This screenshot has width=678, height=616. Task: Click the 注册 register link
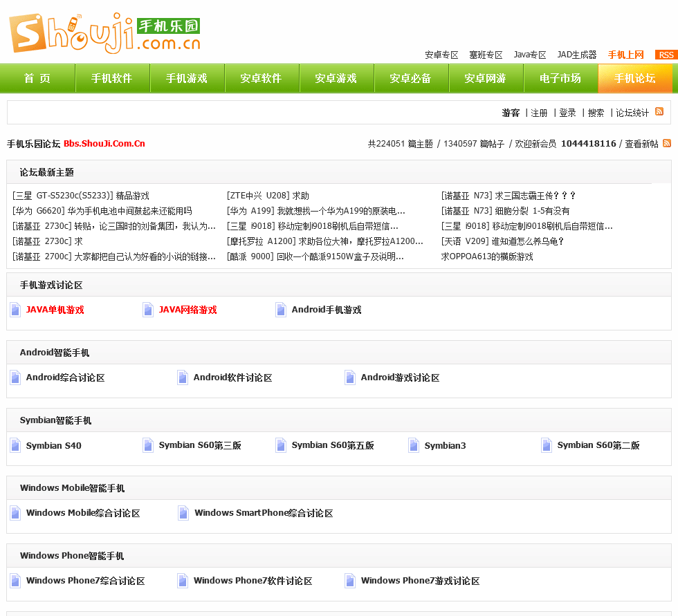click(539, 113)
